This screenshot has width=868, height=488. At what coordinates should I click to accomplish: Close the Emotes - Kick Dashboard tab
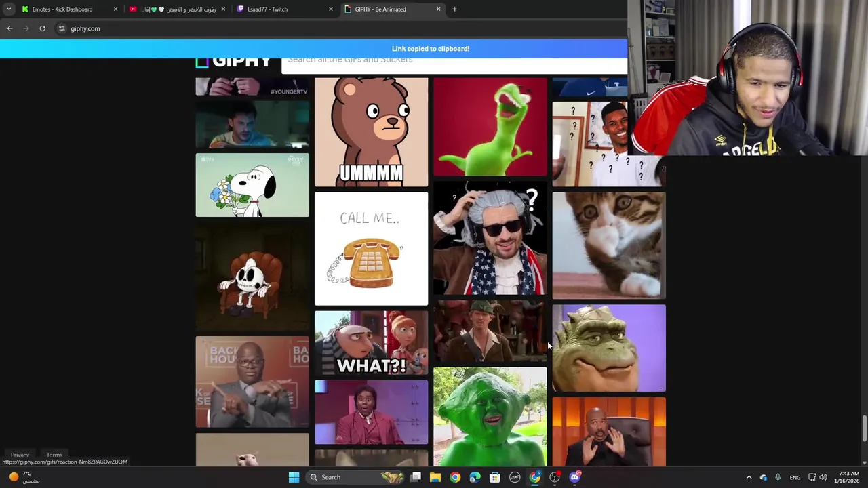tap(115, 9)
